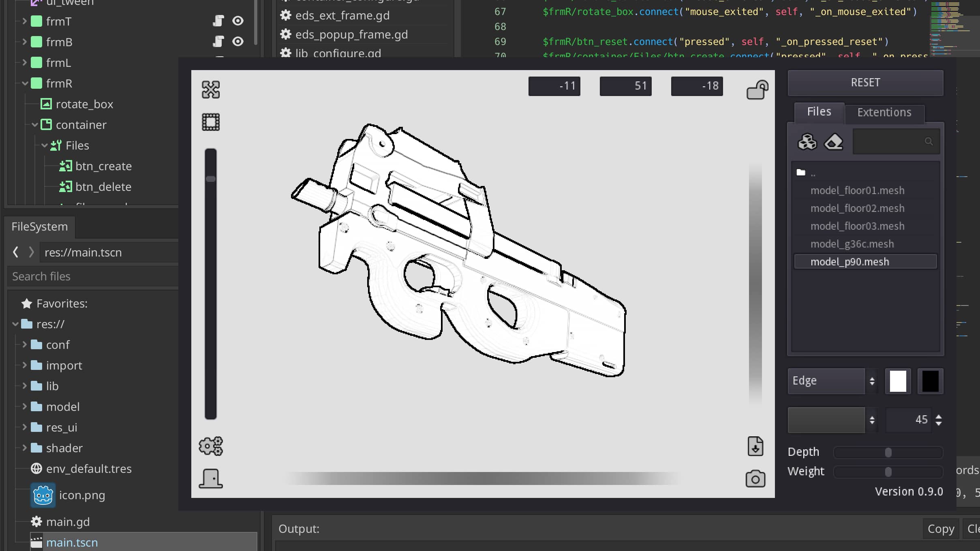The width and height of the screenshot is (980, 551).
Task: Click the file download export icon
Action: click(755, 446)
